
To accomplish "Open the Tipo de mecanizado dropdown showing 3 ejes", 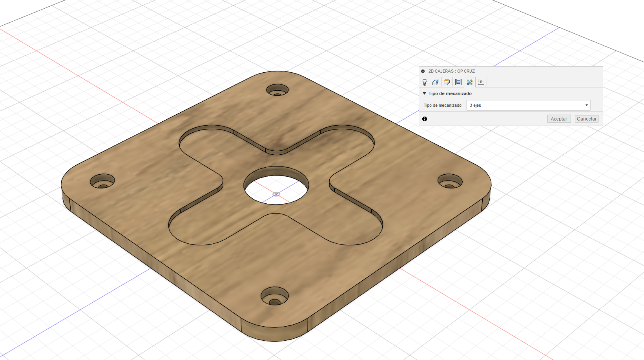I will tap(528, 105).
